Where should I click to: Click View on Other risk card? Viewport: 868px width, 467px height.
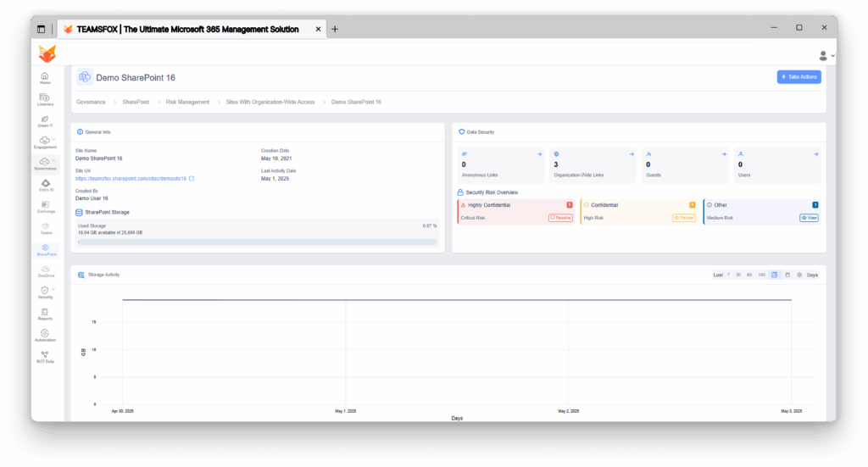(810, 218)
